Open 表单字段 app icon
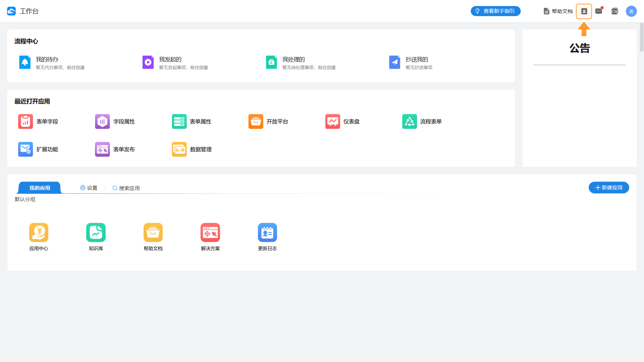This screenshot has height=362, width=644. point(25,121)
